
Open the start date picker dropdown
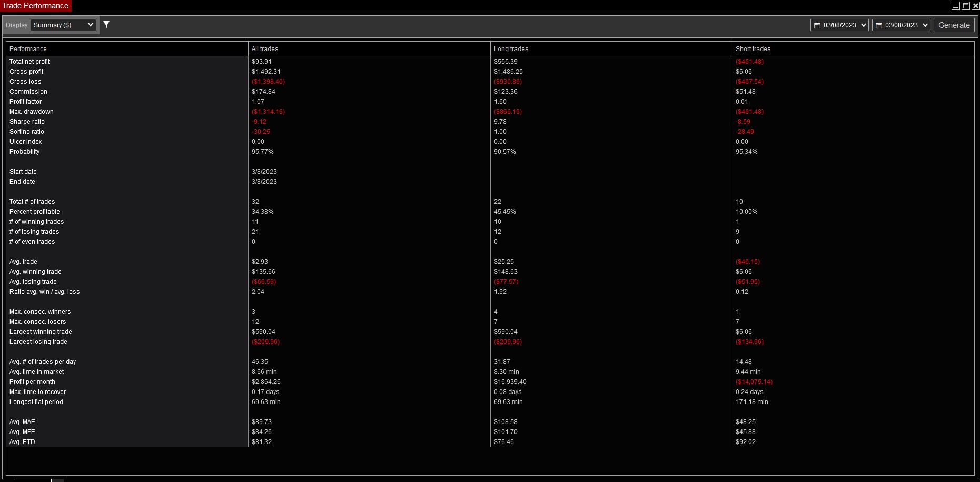coord(864,25)
